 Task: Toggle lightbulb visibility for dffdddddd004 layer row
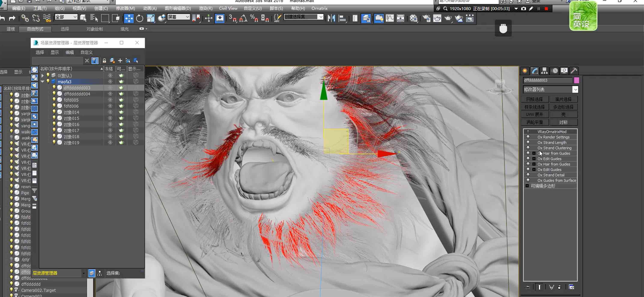point(54,94)
